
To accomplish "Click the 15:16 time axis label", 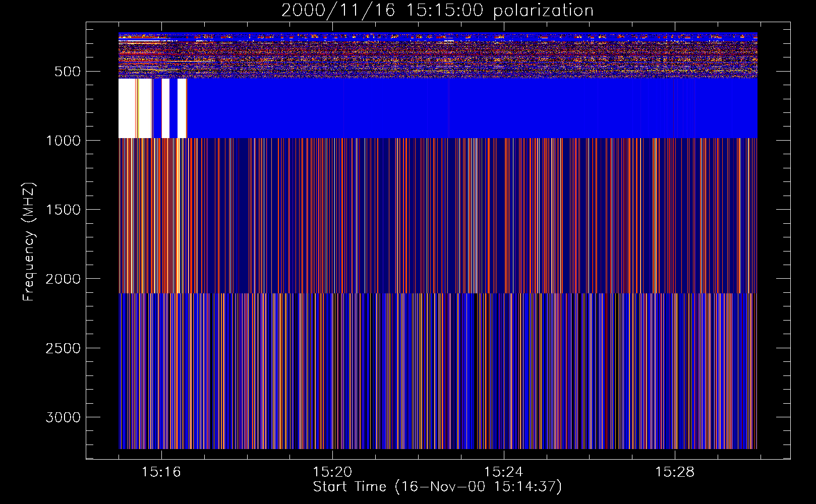I will pyautogui.click(x=161, y=472).
